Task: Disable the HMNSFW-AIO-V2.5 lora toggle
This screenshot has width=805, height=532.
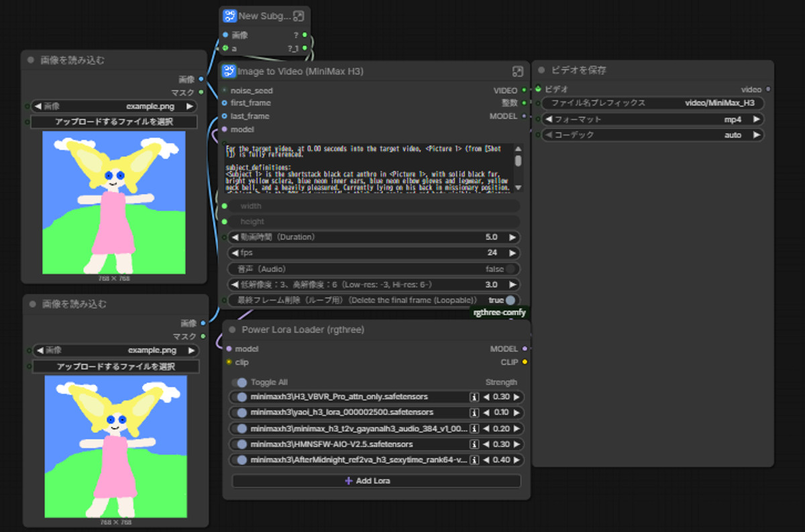Action: 240,444
